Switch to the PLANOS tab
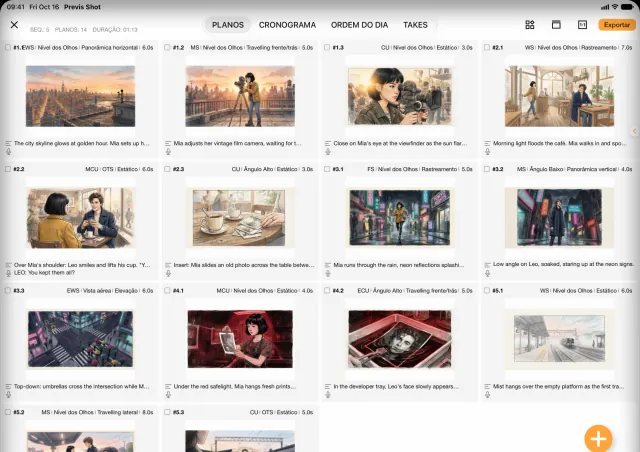Screen dimensions: 640x452 pos(228,25)
